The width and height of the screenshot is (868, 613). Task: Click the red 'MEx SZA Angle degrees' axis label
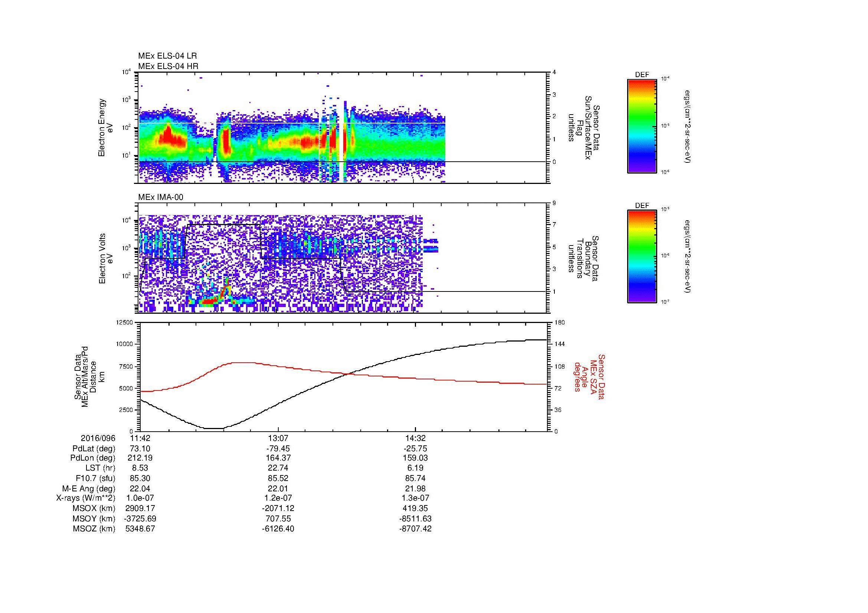click(x=590, y=376)
